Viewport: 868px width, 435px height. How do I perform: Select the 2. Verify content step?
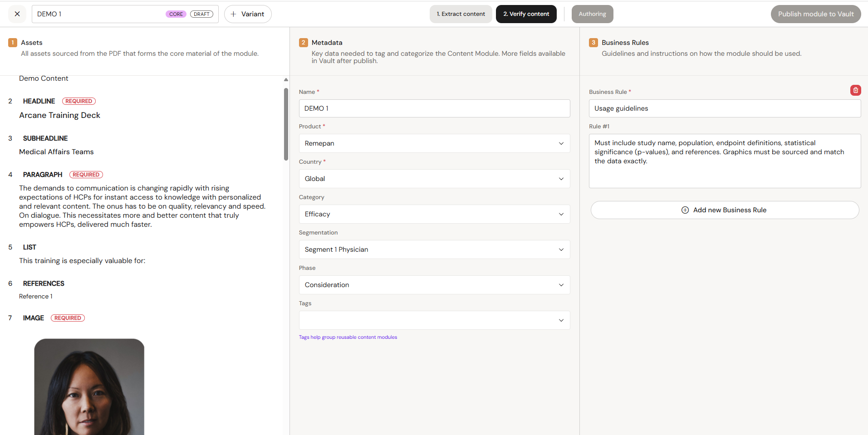pyautogui.click(x=526, y=14)
